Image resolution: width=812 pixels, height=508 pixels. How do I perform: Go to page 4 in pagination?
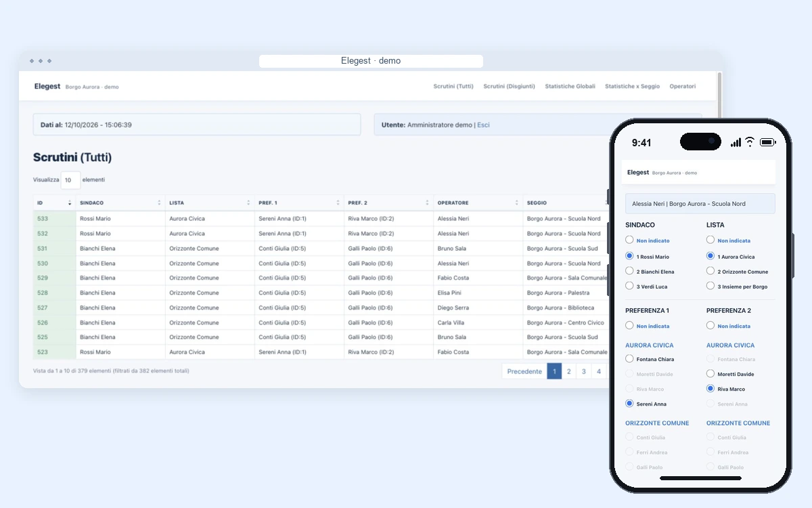pos(599,371)
